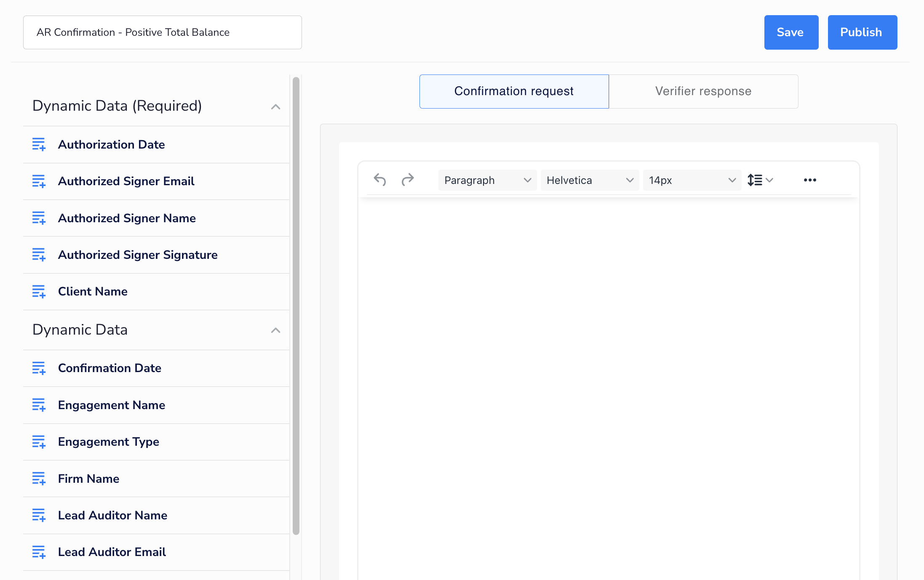This screenshot has height=580, width=924.
Task: Select the Authorized Signer Email label
Action: click(126, 181)
